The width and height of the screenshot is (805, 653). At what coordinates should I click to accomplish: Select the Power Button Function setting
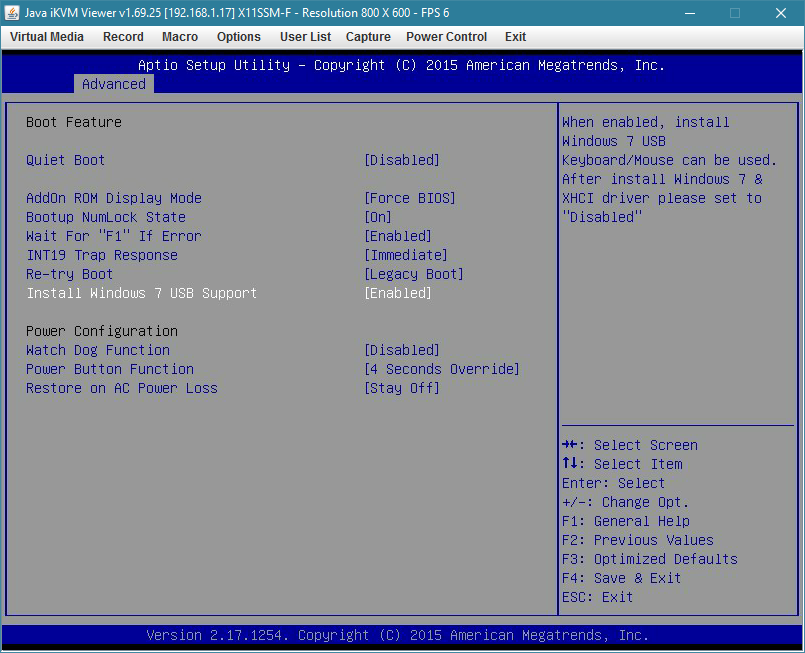coord(110,369)
